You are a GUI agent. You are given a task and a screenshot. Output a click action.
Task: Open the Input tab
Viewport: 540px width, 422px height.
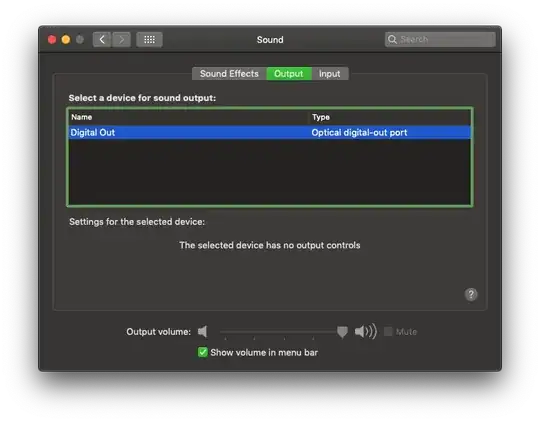(330, 74)
